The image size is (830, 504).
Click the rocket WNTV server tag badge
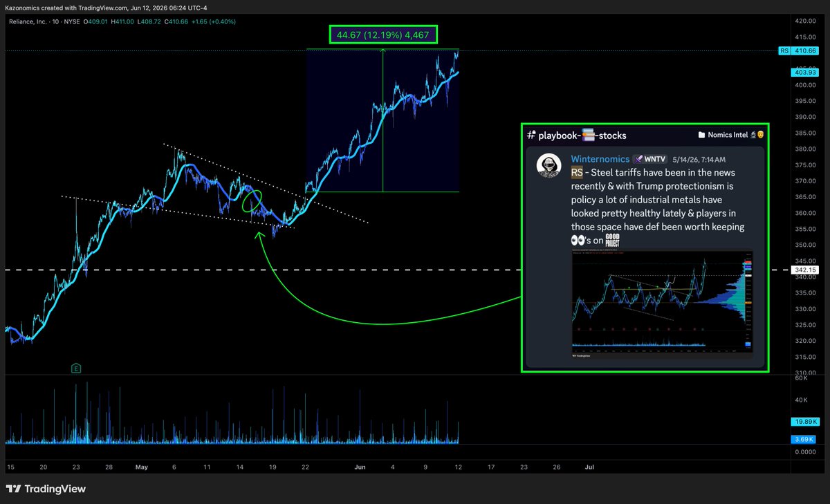[x=651, y=159]
